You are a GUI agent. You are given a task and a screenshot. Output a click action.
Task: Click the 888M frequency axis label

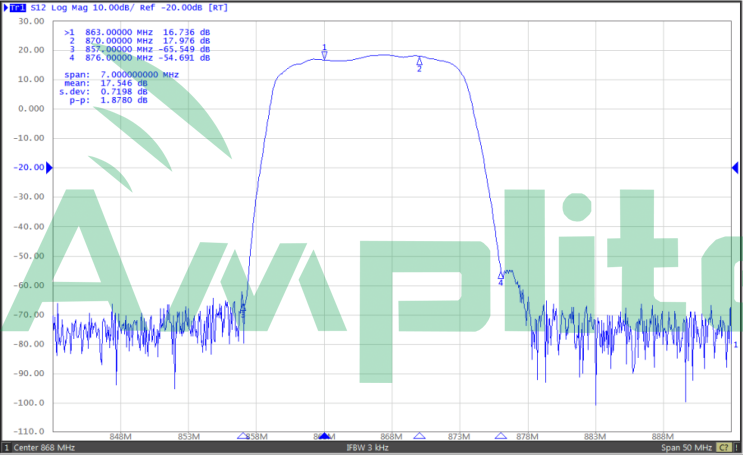coord(662,437)
